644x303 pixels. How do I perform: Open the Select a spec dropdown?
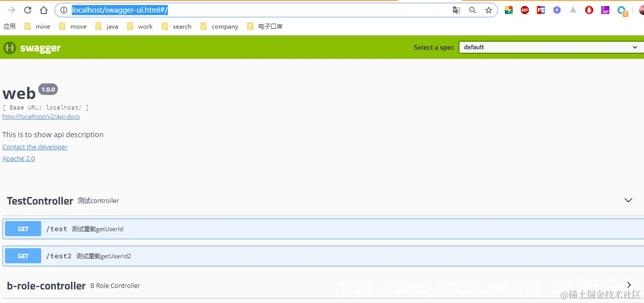551,47
